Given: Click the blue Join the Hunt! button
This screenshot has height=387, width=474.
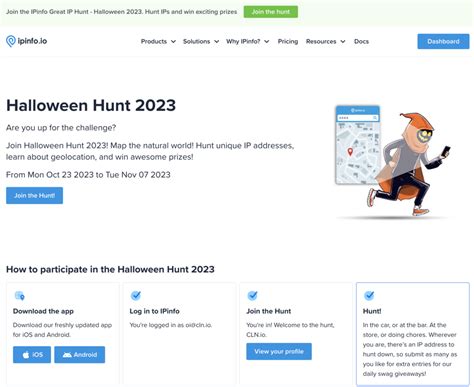Looking at the screenshot, I should point(34,196).
